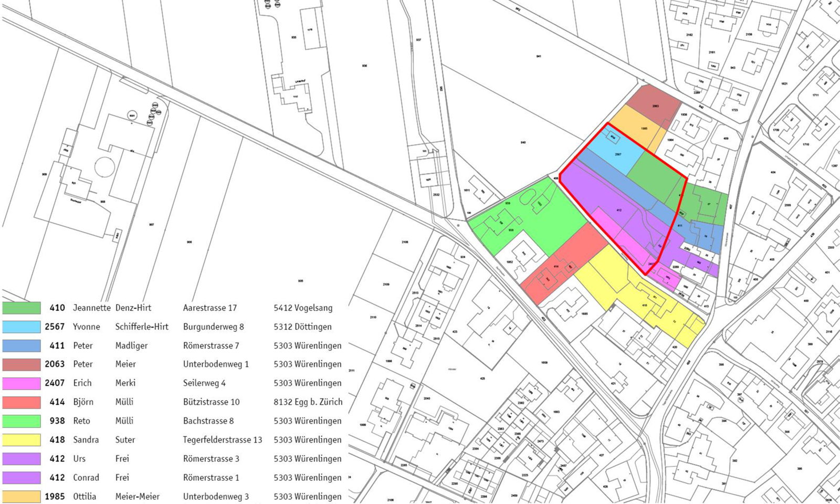Viewport: 840px width, 504px height.
Task: Click the brown-red legend swatch for parcel 2063
Action: click(22, 364)
